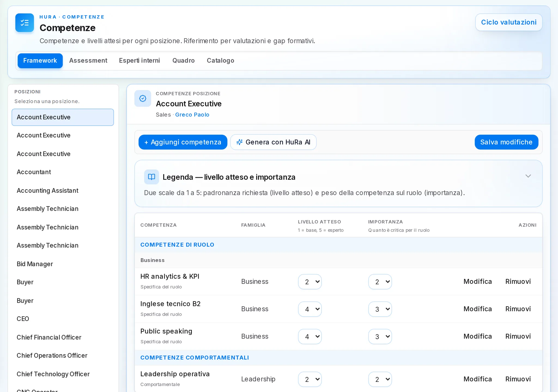Click Rimuovi for Leadership operativa
The height and width of the screenshot is (392, 558).
click(518, 379)
